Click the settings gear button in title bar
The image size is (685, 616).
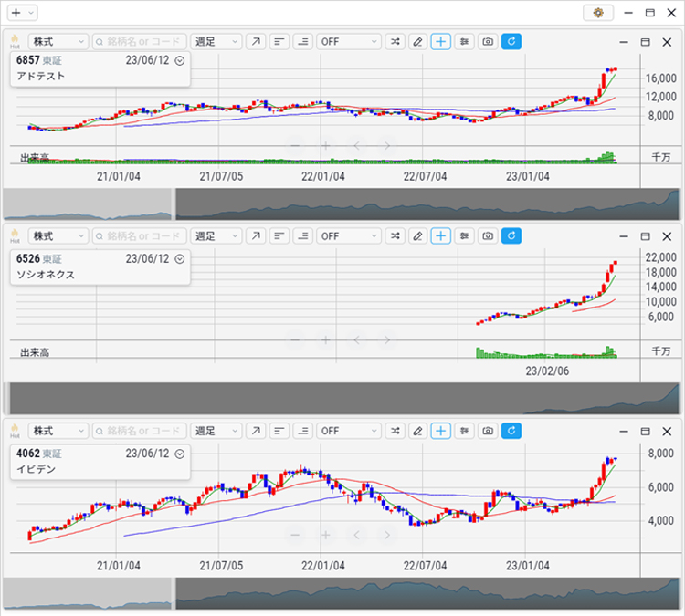[598, 13]
